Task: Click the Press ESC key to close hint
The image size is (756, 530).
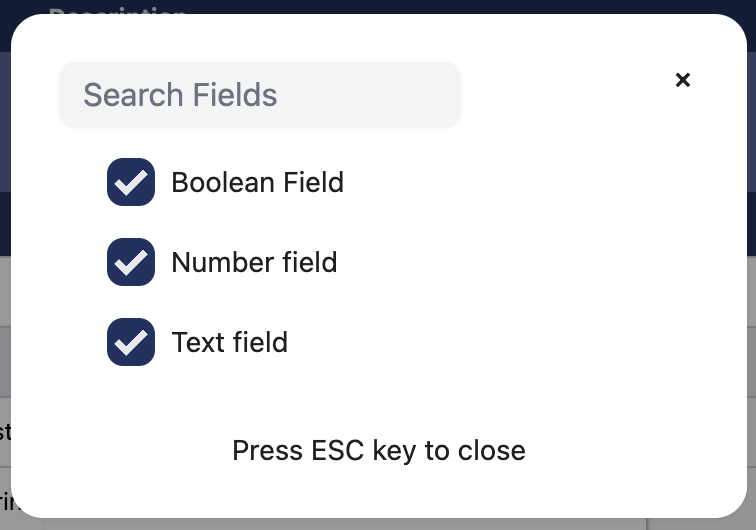Action: click(x=378, y=450)
